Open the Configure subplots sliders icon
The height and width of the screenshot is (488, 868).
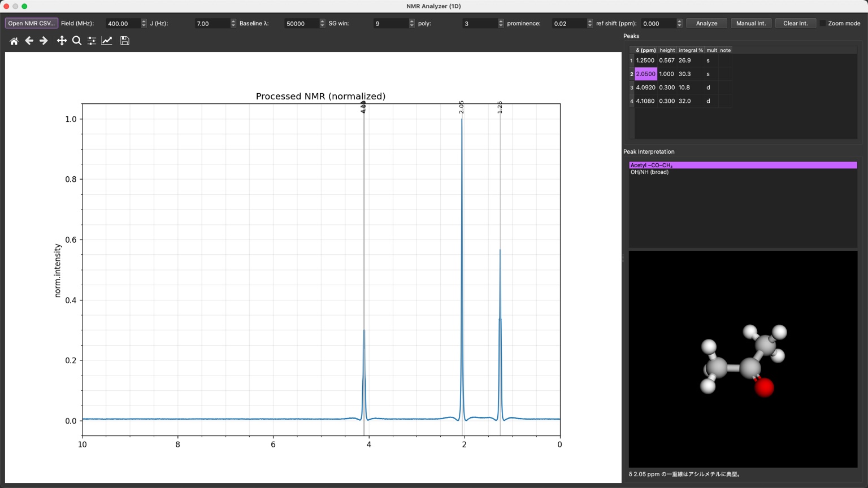(x=92, y=41)
